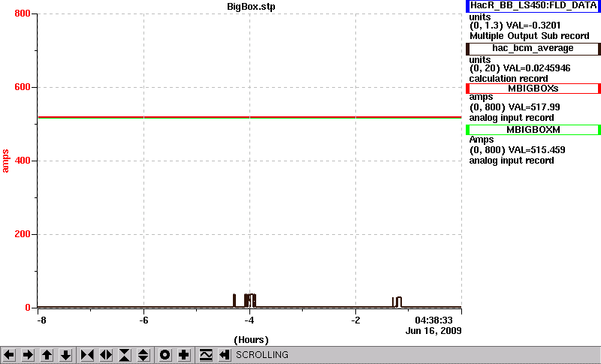Click the VAL=0.0245946 reading
The image size is (601, 364).
538,68
